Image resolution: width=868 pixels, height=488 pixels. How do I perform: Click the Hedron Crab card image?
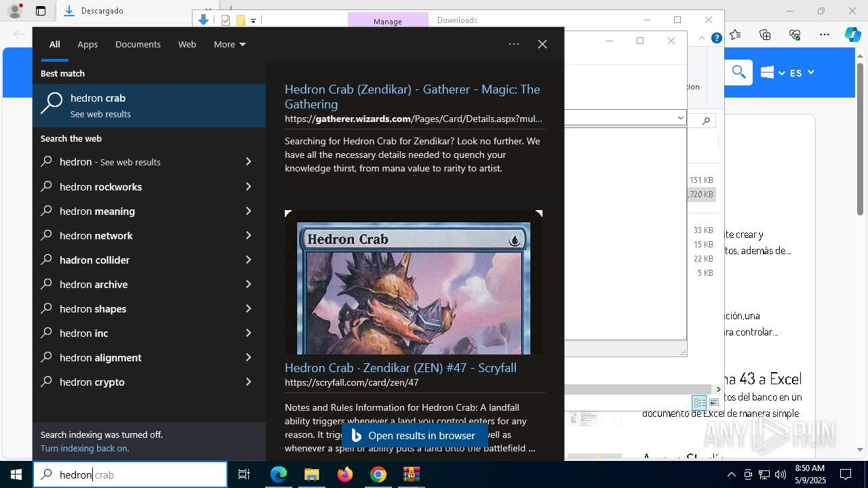pos(414,282)
